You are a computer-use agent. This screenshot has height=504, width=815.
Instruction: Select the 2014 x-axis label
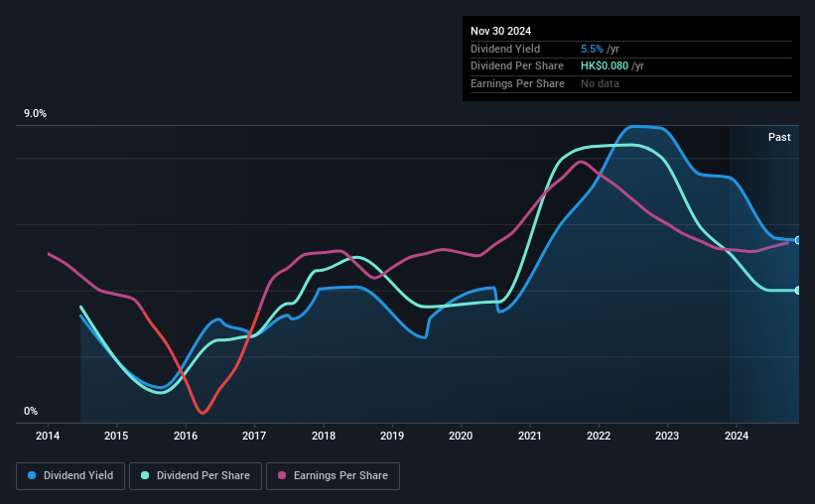tap(48, 436)
